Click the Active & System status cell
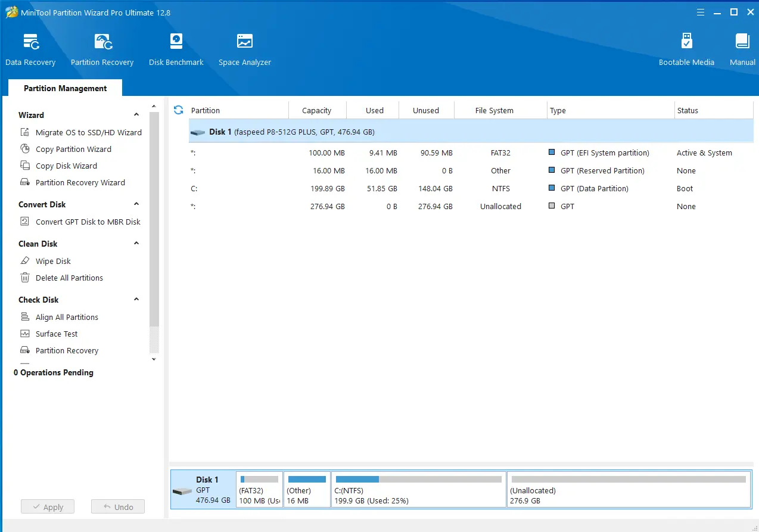Viewport: 759px width, 532px height. point(704,153)
